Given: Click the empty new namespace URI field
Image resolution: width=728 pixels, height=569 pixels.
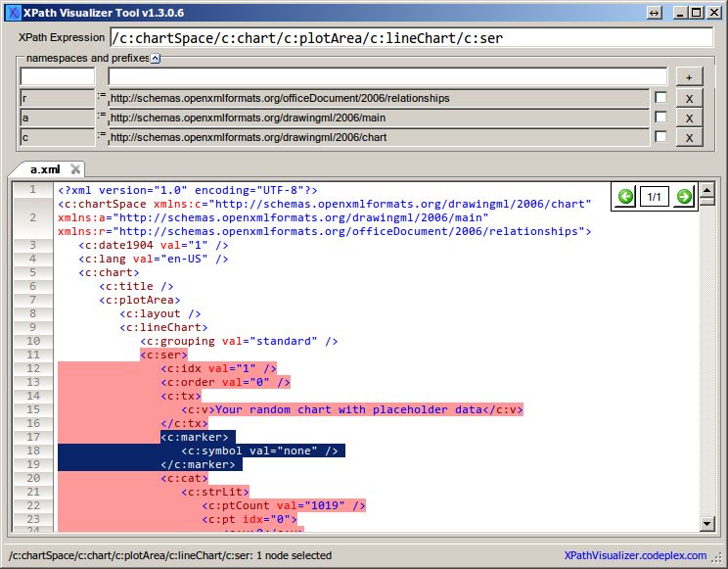Looking at the screenshot, I should pos(387,76).
